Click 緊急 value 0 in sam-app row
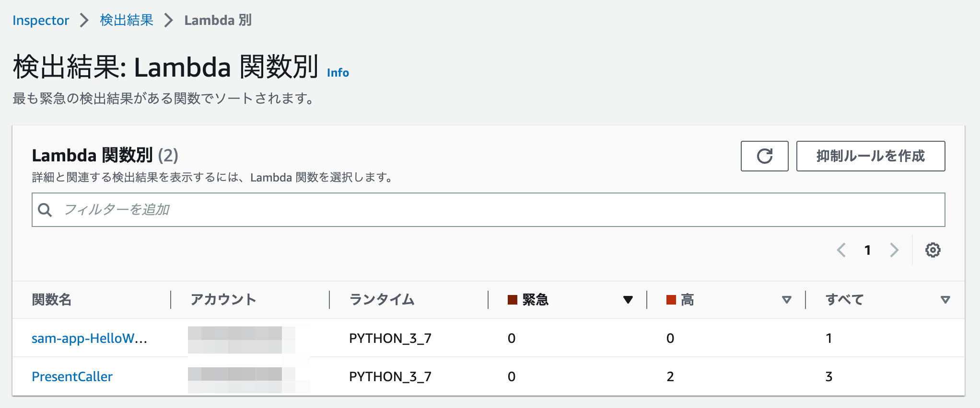980x408 pixels. click(x=512, y=339)
